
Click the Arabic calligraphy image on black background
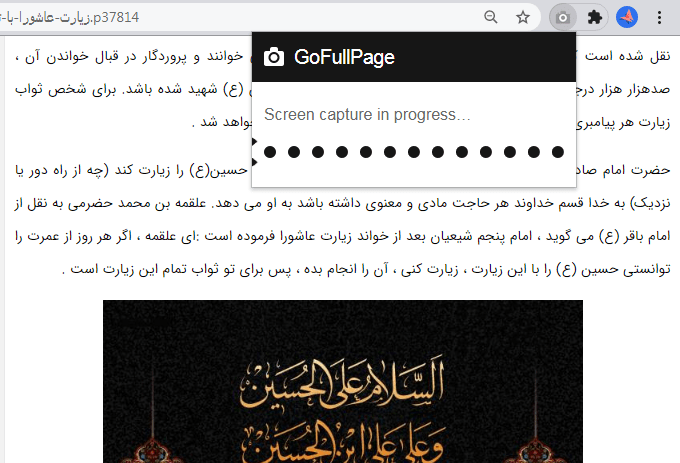tap(343, 381)
